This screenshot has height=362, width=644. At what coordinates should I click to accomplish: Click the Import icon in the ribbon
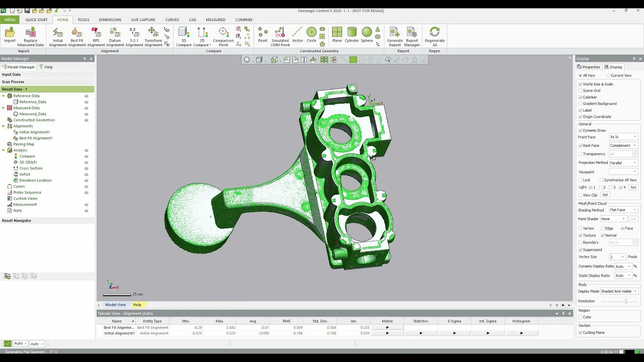coord(10,37)
